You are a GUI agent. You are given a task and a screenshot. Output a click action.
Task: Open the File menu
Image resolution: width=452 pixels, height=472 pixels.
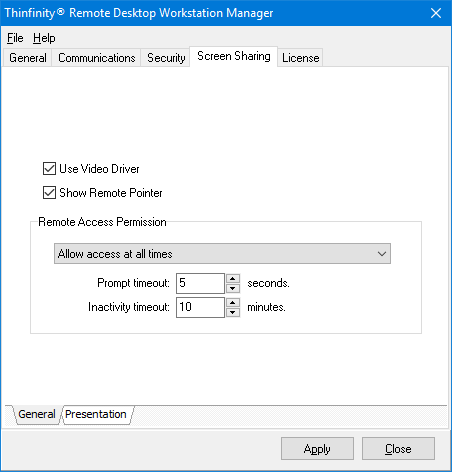(x=15, y=38)
